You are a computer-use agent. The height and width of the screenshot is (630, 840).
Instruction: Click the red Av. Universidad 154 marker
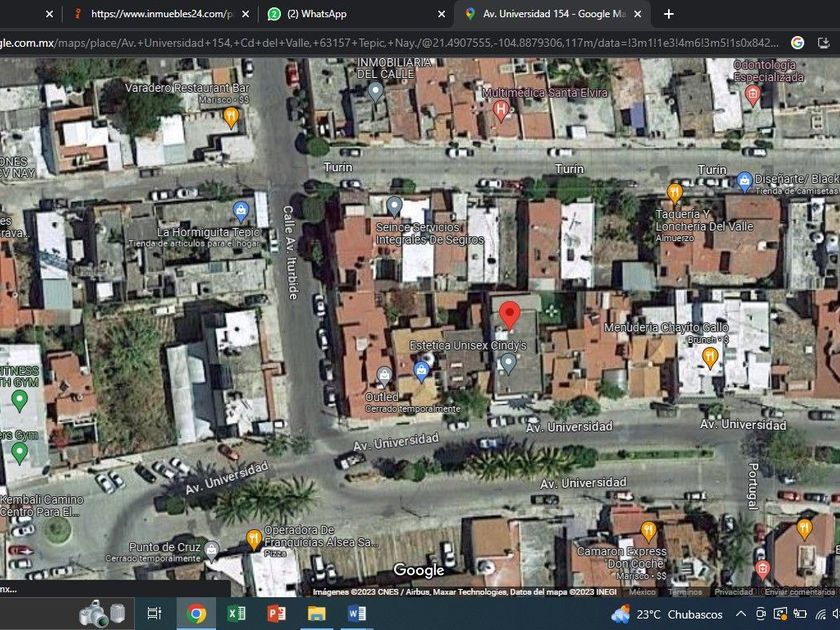click(509, 314)
